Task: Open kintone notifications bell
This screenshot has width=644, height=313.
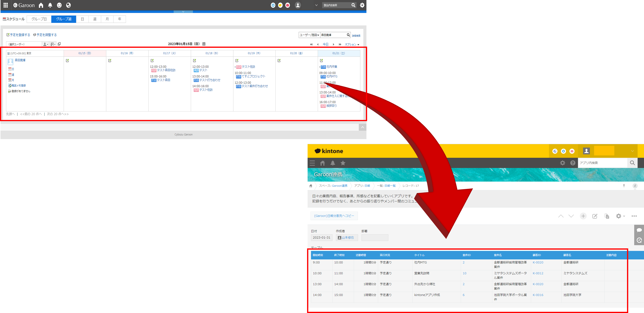Action: point(333,163)
